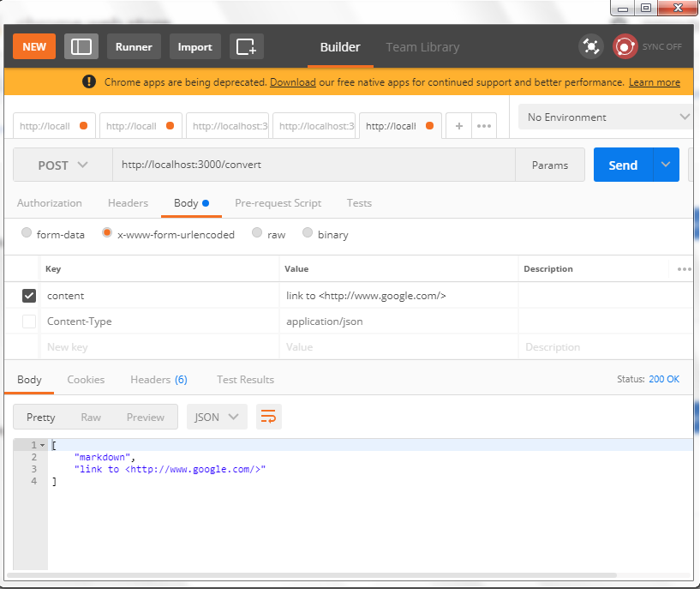Toggle line wrap in response viewer
The image size is (700, 589).
click(x=268, y=417)
